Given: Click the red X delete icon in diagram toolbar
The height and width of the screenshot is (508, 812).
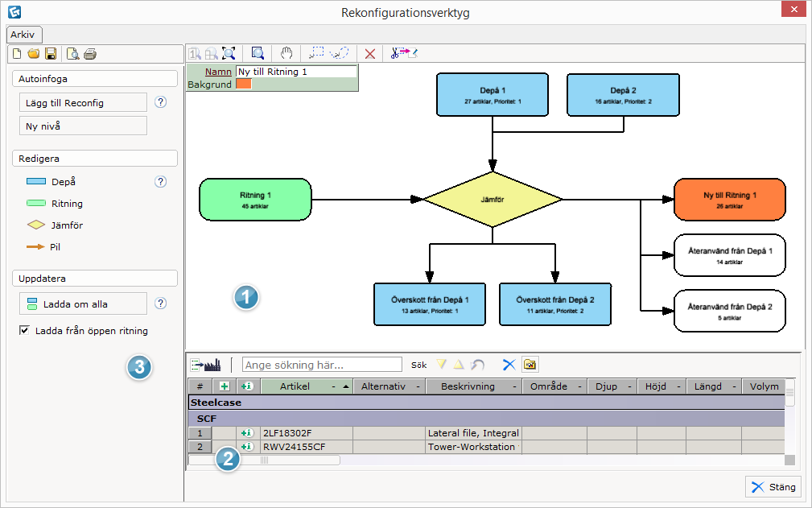Looking at the screenshot, I should 369,53.
